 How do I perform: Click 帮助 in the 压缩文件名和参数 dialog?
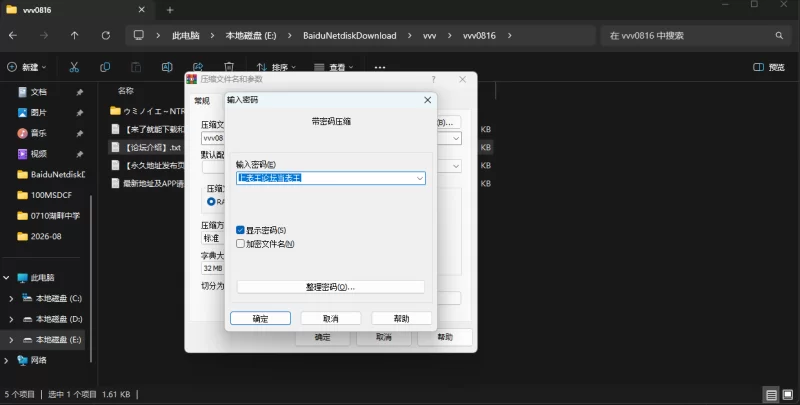click(x=445, y=337)
